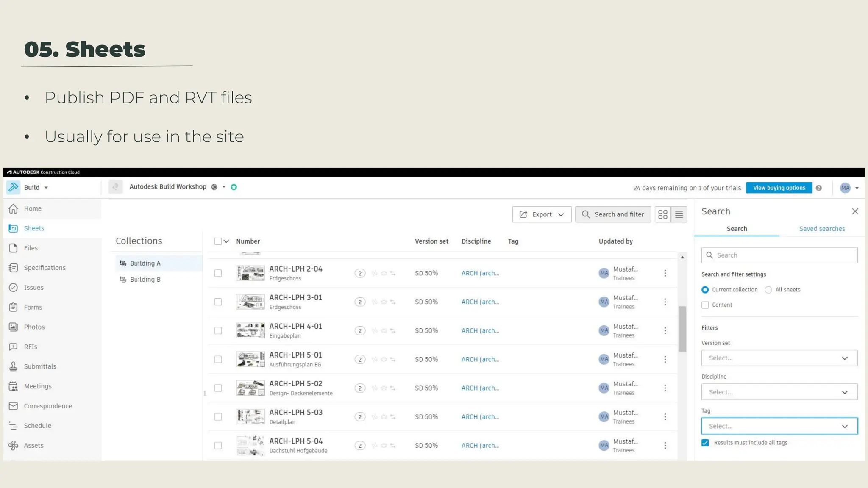
Task: Click the Home sidebar icon
Action: pyautogui.click(x=13, y=208)
